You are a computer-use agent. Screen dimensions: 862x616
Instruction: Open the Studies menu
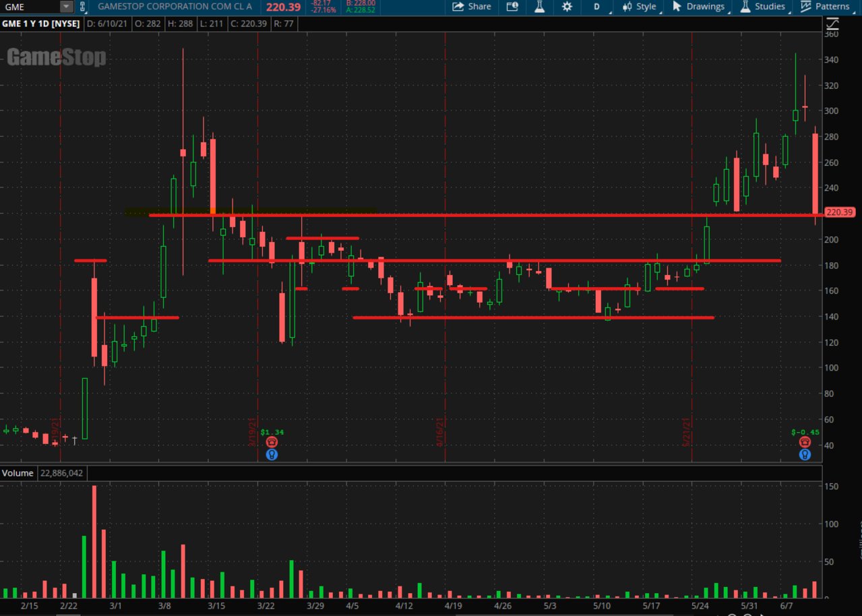762,7
